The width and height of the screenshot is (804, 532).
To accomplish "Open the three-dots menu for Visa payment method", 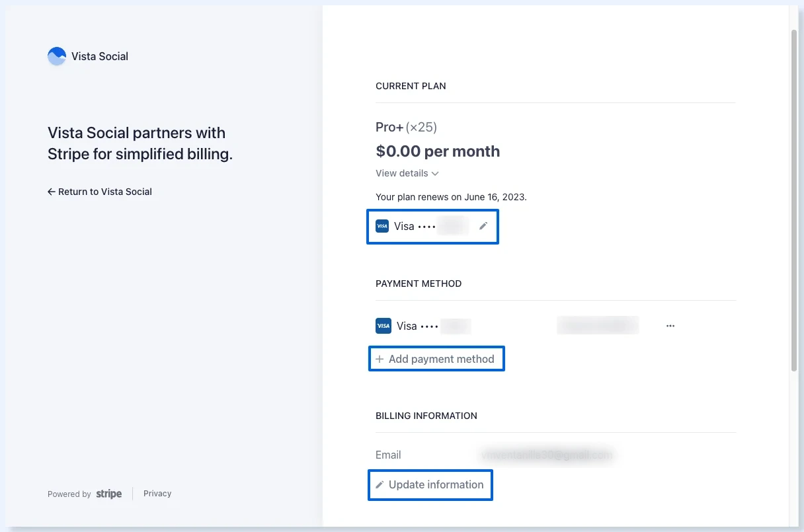I will [670, 326].
